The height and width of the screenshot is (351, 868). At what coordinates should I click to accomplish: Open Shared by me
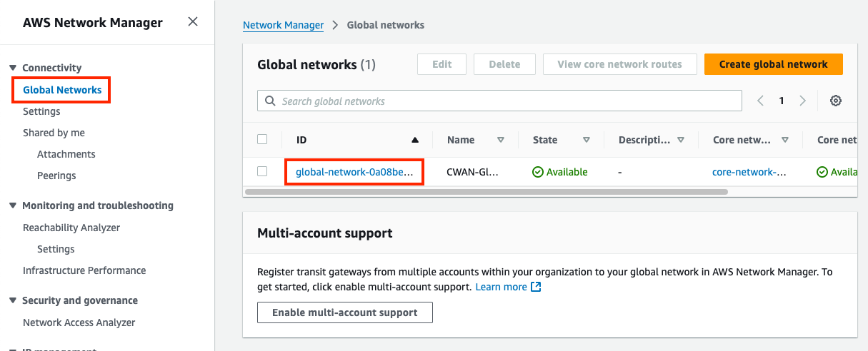pos(54,133)
